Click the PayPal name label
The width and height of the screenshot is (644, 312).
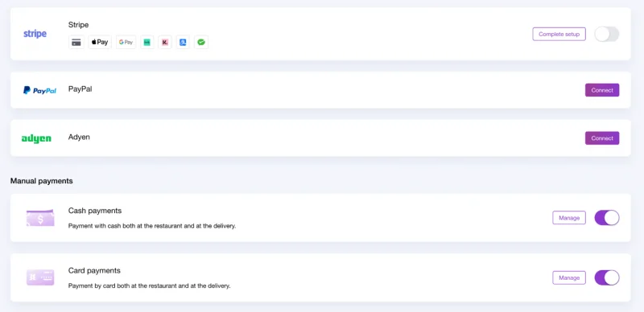pos(80,88)
